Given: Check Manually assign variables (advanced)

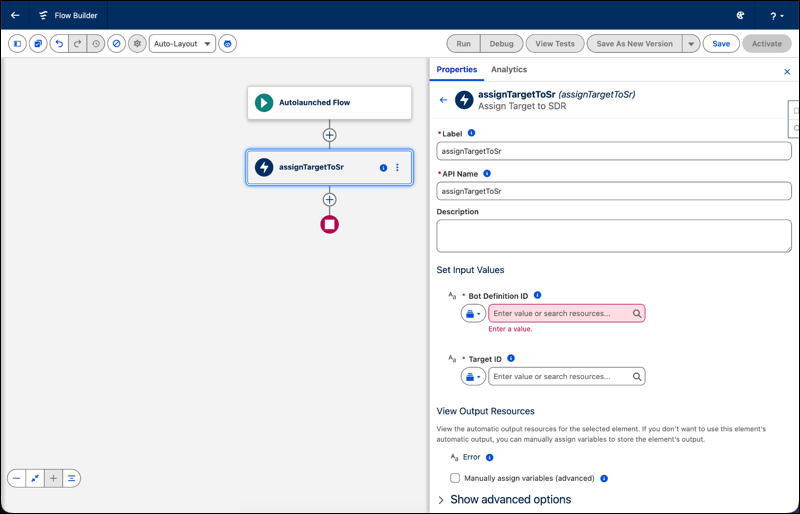Looking at the screenshot, I should (x=455, y=478).
